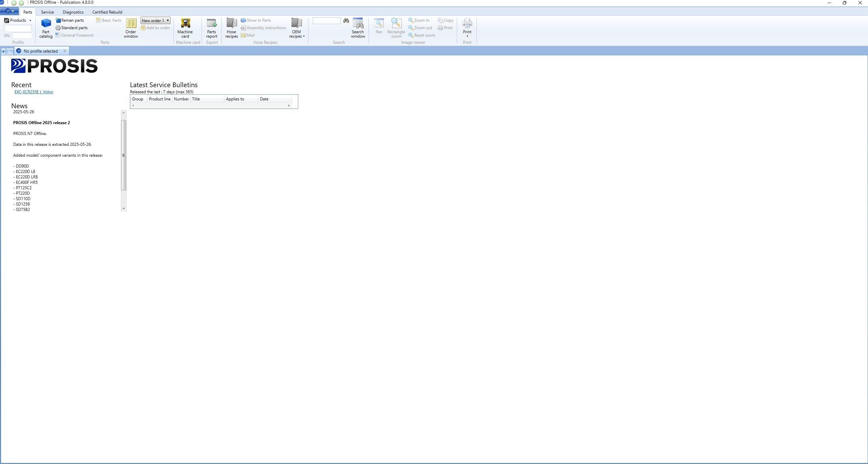Switch to the Certified Rebuild tab

[107, 12]
